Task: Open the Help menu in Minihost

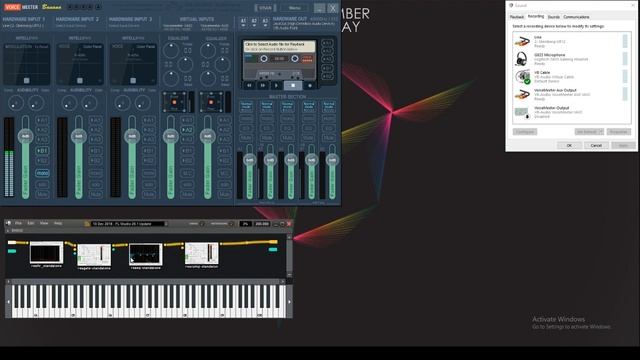Action: (58, 223)
